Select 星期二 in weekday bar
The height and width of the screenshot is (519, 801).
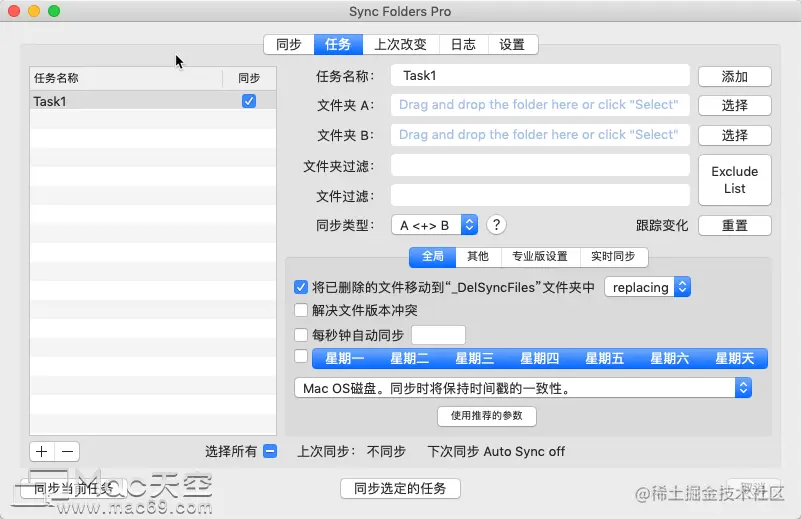tap(410, 358)
